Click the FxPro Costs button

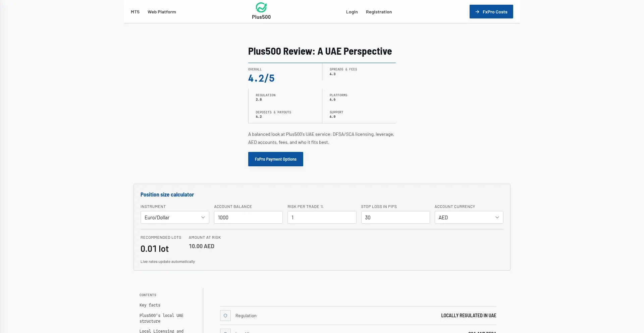(491, 12)
